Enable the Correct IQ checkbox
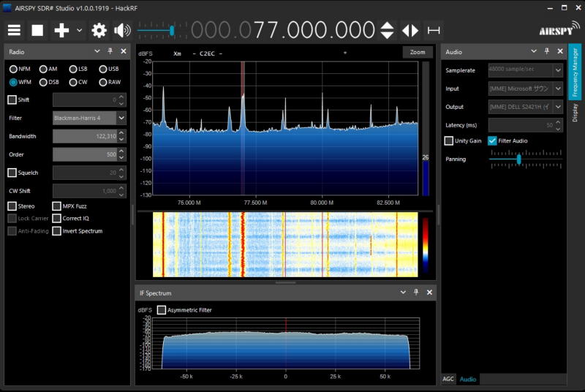This screenshot has width=585, height=392. tap(57, 218)
